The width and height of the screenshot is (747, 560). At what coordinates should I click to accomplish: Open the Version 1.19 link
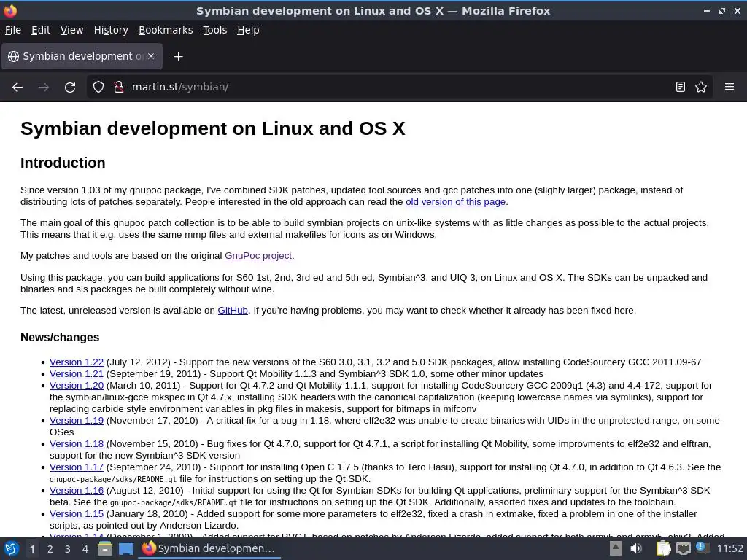tap(76, 421)
